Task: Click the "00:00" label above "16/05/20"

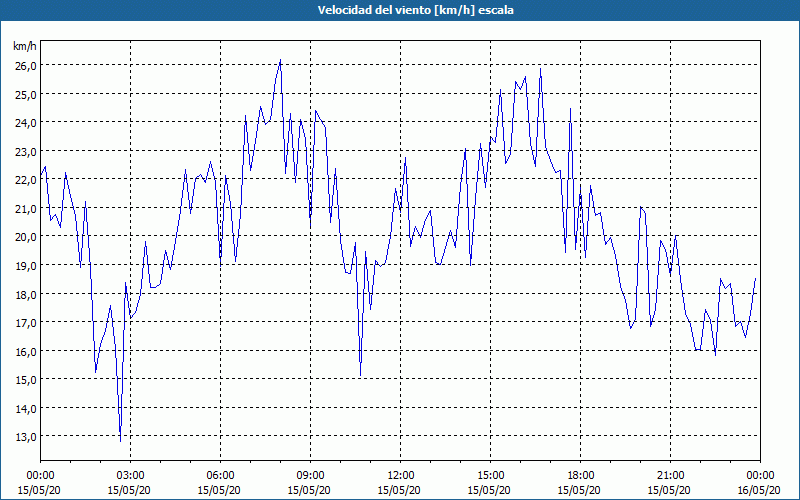Action: (x=760, y=476)
